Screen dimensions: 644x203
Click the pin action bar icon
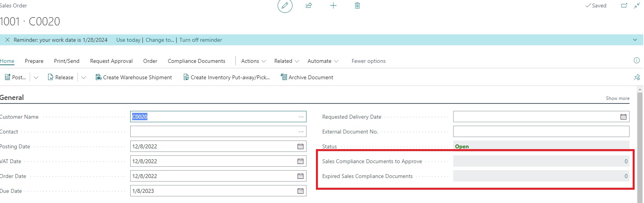pyautogui.click(x=637, y=77)
